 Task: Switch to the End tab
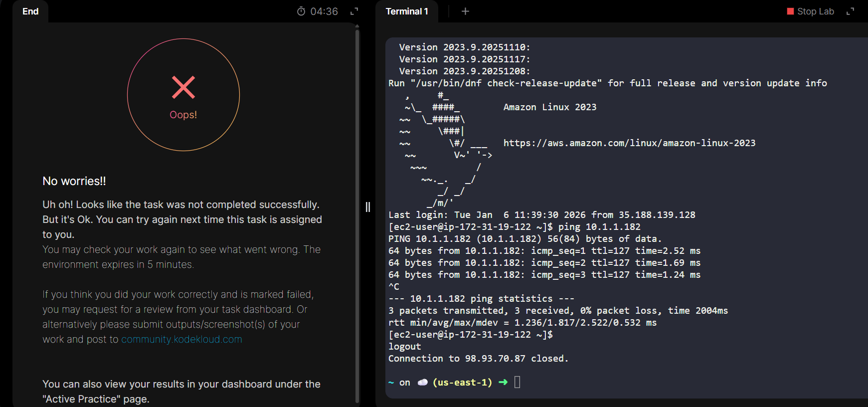click(x=30, y=11)
